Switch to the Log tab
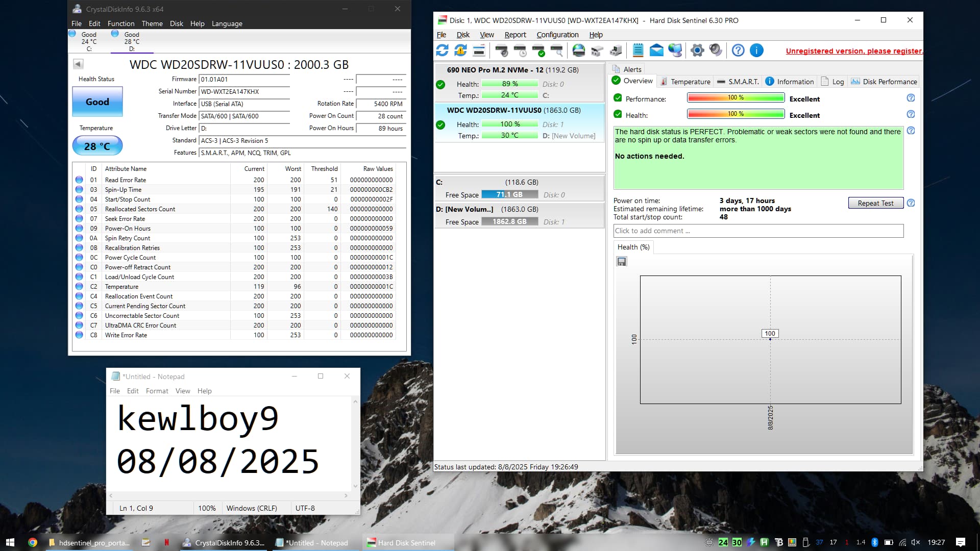The height and width of the screenshot is (551, 980). tap(832, 82)
